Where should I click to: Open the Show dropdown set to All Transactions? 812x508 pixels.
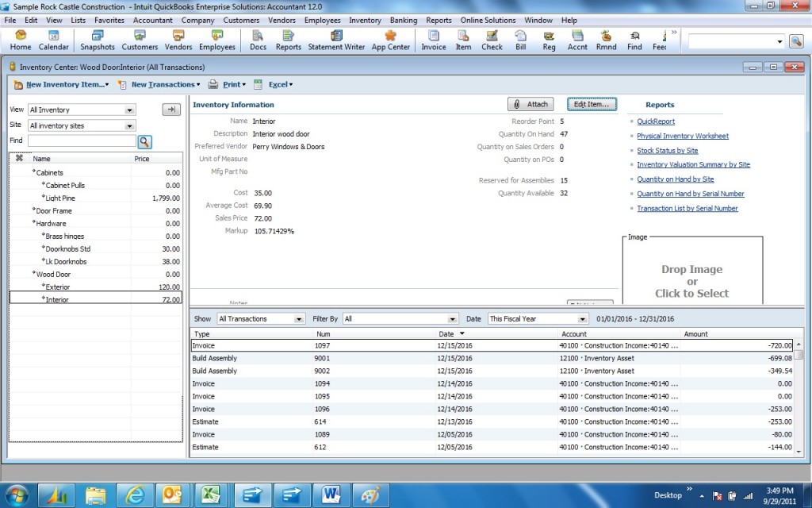(260, 319)
